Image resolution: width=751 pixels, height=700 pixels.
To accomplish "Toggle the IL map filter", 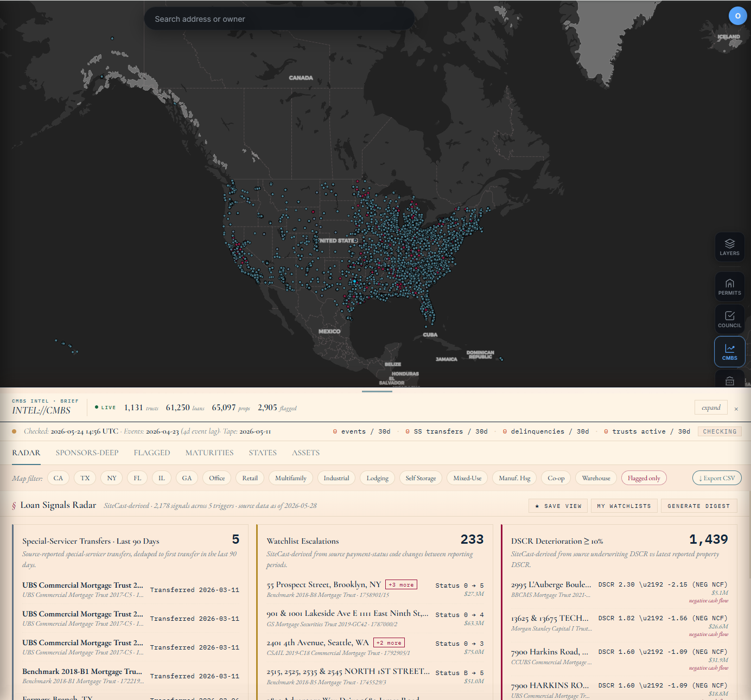I will [x=162, y=478].
